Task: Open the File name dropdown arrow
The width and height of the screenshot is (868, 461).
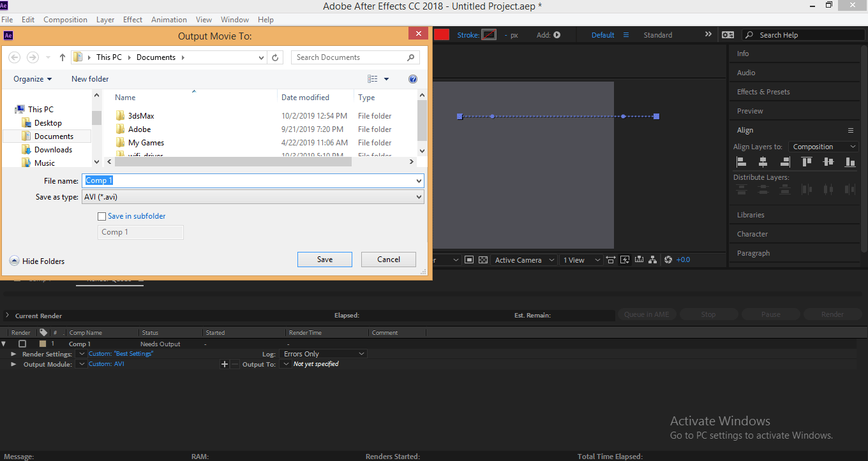Action: [x=419, y=181]
